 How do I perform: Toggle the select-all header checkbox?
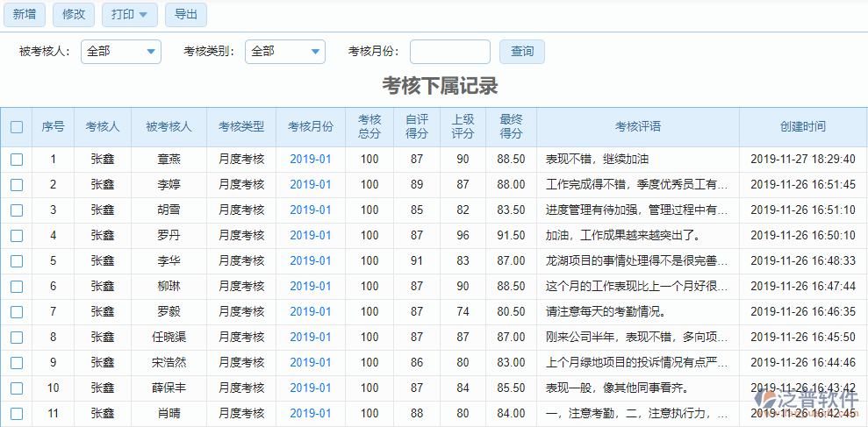coord(17,127)
